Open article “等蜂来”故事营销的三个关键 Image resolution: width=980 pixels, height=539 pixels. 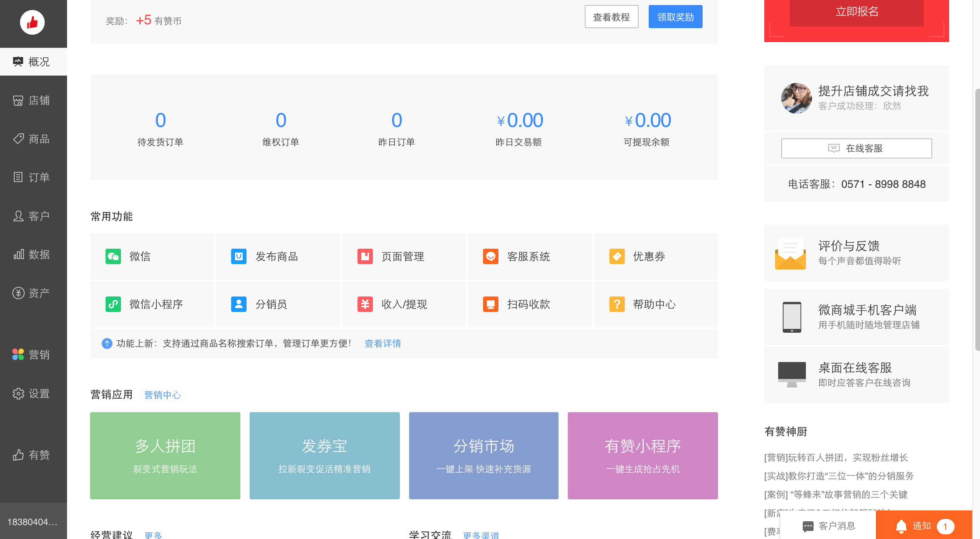point(836,494)
